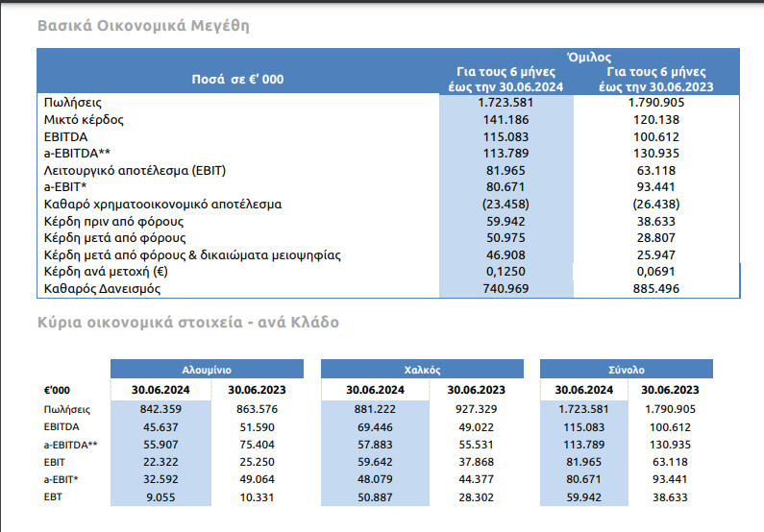Select Χαλκός sales value 881.222
The height and width of the screenshot is (532, 764).
tap(375, 409)
